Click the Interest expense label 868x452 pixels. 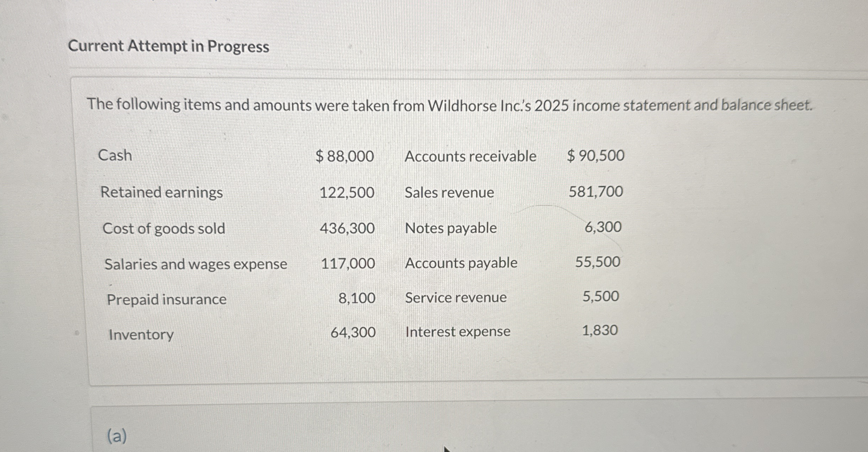458,332
